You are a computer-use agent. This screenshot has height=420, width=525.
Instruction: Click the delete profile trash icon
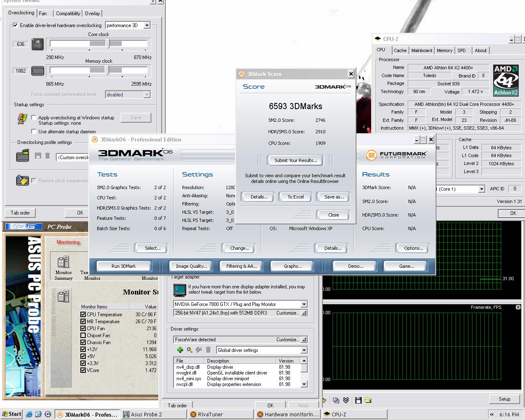pos(48,156)
